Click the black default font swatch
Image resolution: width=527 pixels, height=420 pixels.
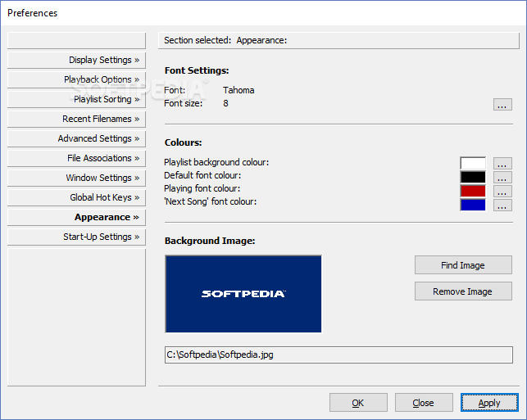[x=473, y=178]
